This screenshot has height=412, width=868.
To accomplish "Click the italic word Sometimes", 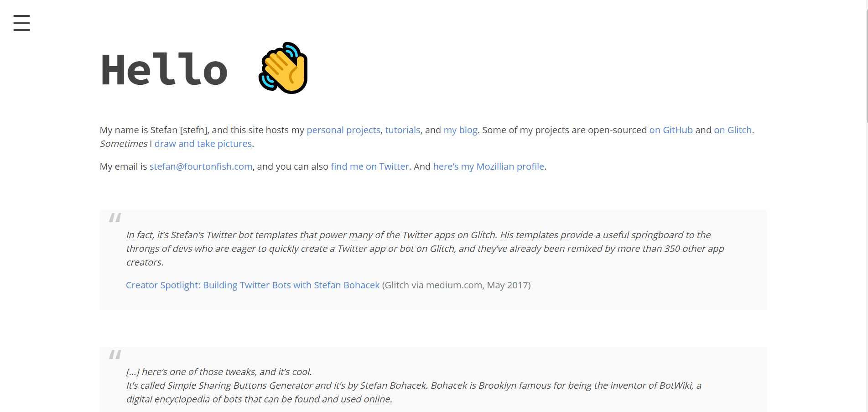I will pyautogui.click(x=124, y=144).
